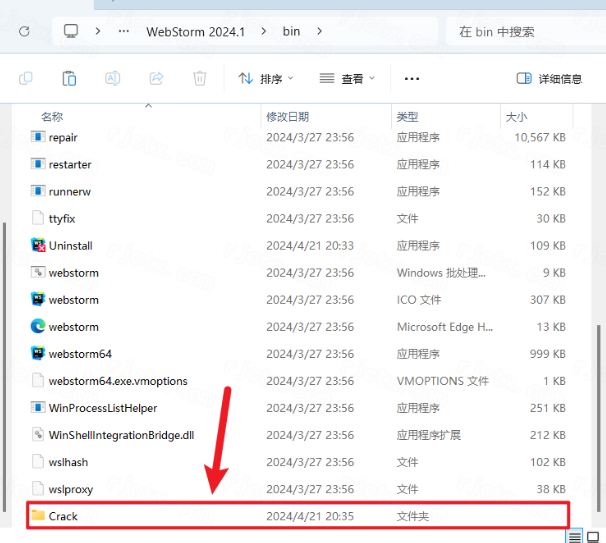Click the Copy toolbar icon

26,78
